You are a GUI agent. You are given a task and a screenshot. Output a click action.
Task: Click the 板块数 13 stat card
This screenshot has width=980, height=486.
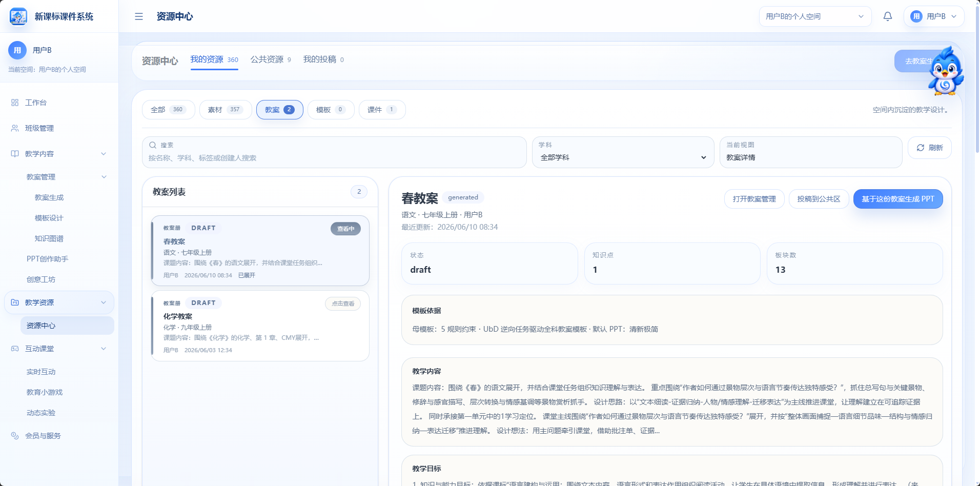coord(855,264)
